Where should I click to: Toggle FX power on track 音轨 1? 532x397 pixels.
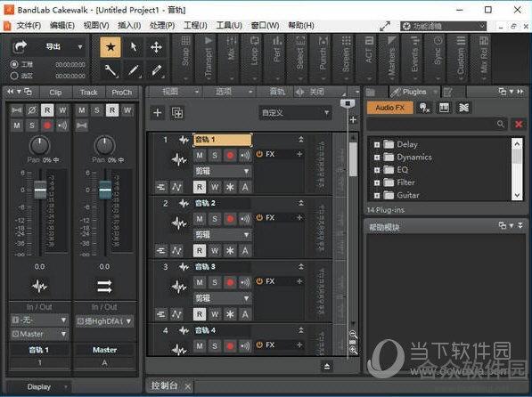(259, 154)
